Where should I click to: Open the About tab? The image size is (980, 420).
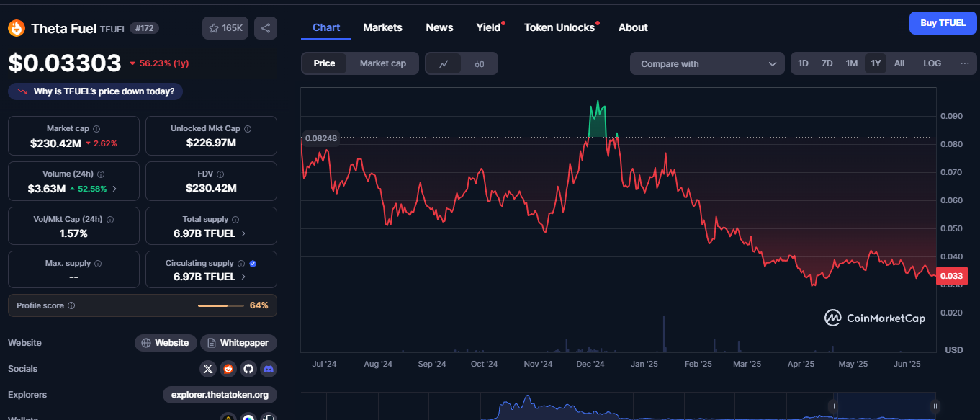coord(633,27)
